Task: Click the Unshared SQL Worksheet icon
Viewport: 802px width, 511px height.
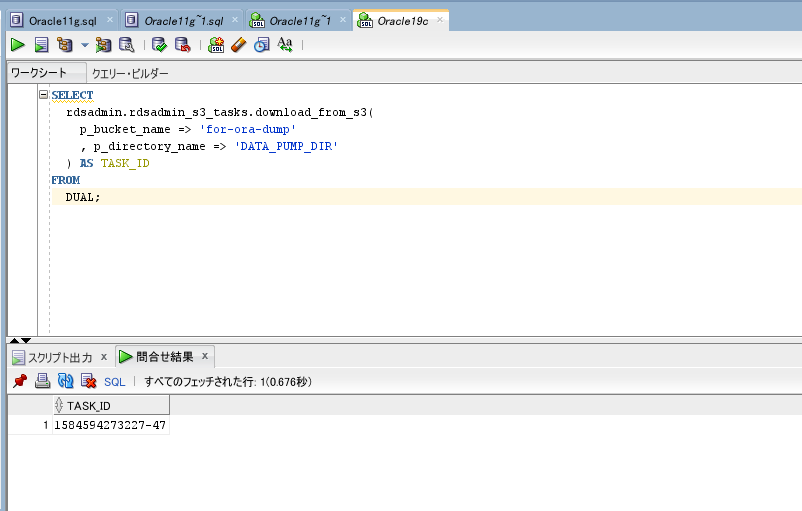Action: tap(216, 45)
